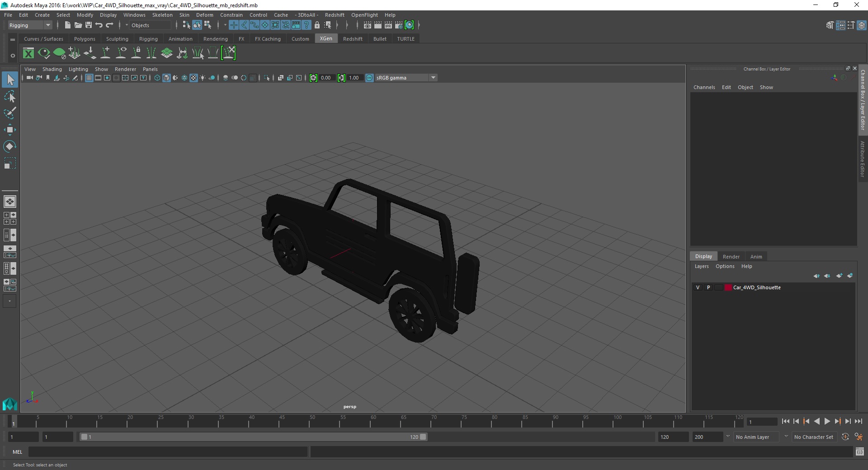Image resolution: width=868 pixels, height=470 pixels.
Task: Activate the Scale tool in toolbox
Action: pyautogui.click(x=10, y=163)
